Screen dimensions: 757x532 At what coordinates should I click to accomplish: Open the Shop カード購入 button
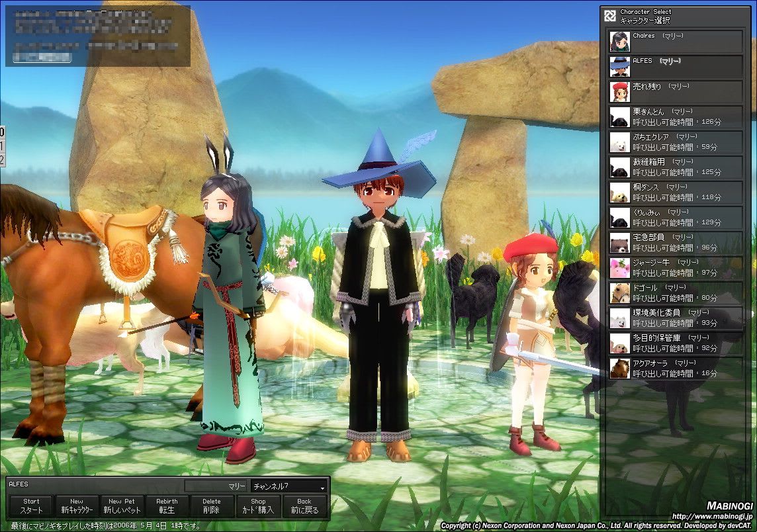(258, 506)
